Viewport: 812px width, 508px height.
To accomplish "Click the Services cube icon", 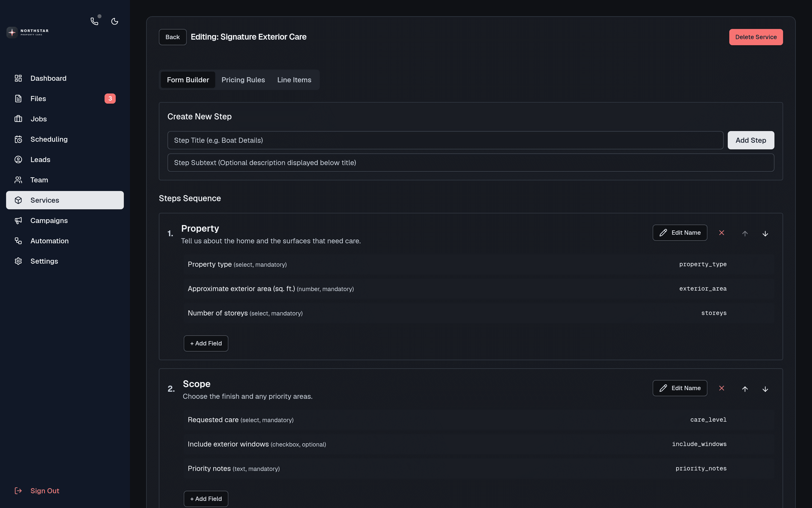I will point(18,200).
